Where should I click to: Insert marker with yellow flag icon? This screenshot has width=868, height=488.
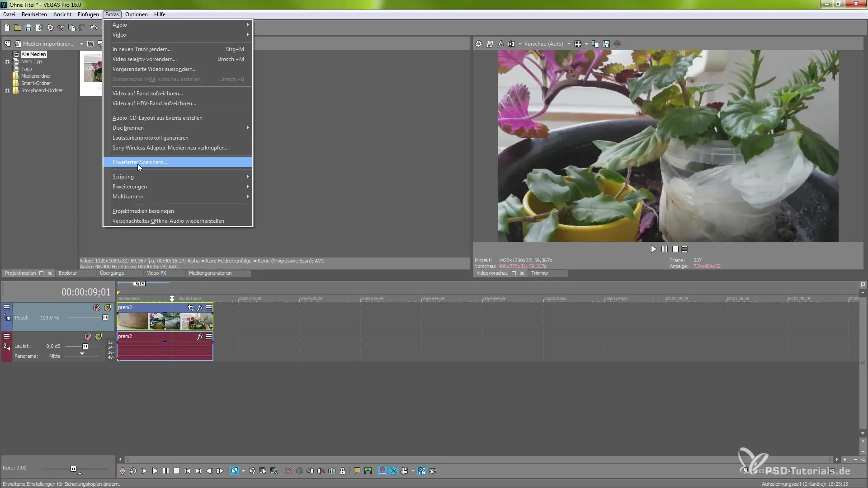(x=357, y=471)
